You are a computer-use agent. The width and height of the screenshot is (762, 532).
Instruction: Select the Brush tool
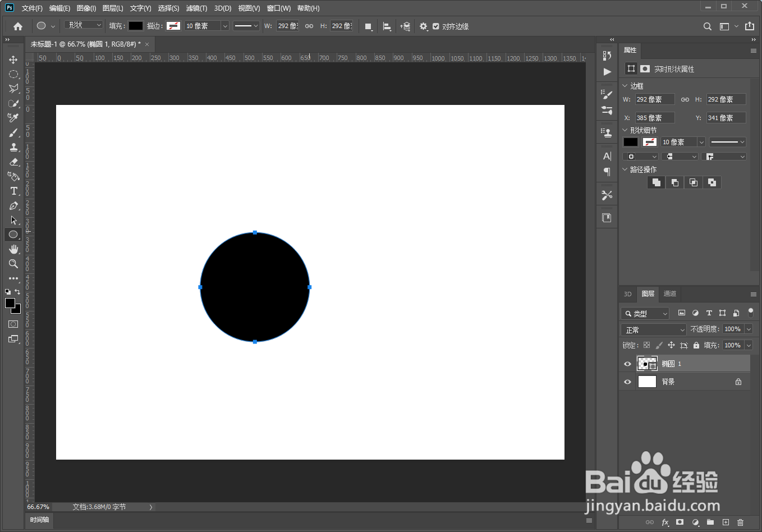click(x=13, y=132)
